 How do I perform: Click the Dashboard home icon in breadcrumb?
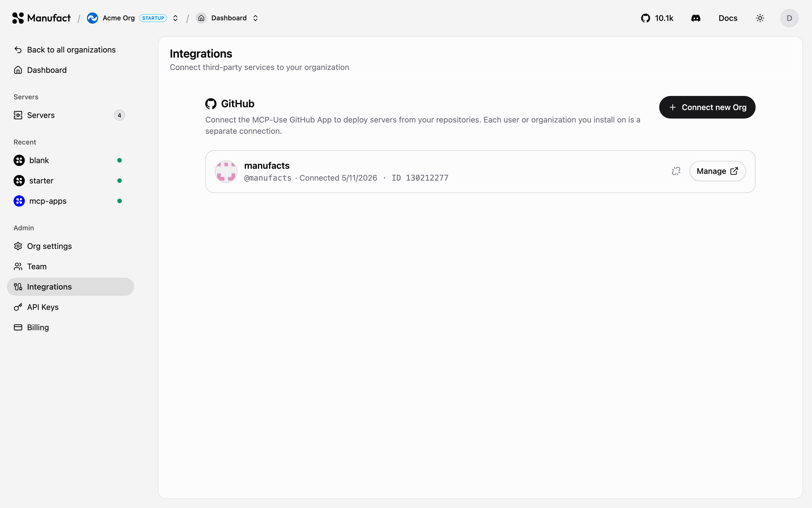201,18
